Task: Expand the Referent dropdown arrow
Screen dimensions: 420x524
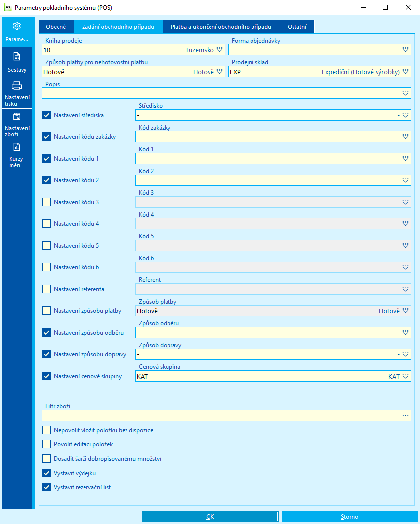Action: tap(405, 289)
